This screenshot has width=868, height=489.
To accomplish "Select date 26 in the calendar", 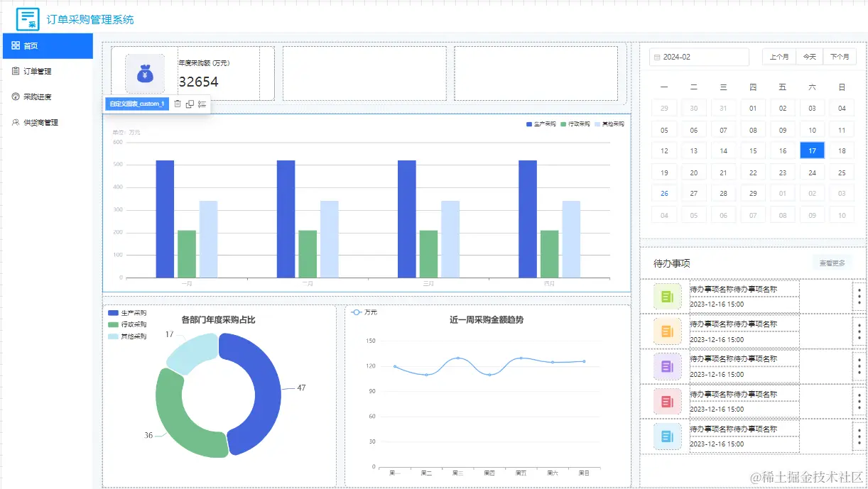I will (664, 193).
